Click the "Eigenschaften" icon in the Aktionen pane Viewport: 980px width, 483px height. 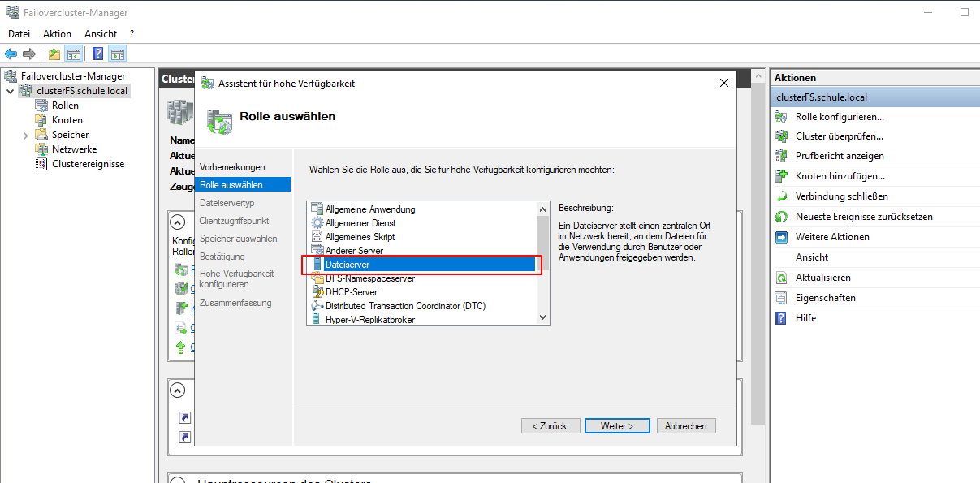[782, 299]
